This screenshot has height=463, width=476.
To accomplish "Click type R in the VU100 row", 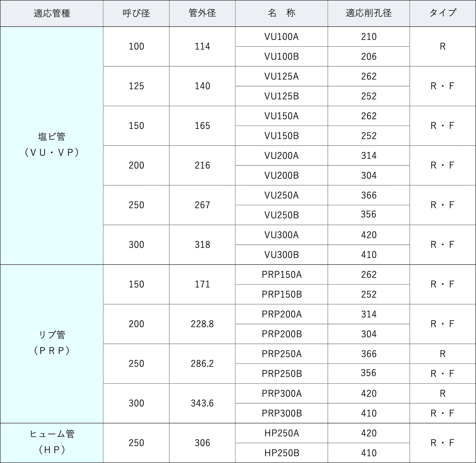I will coord(443,46).
